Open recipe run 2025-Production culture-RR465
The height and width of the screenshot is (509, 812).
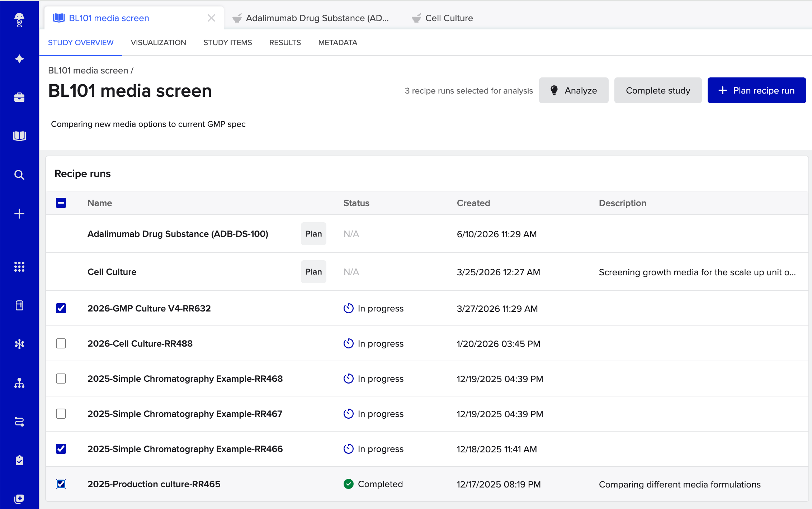tap(154, 484)
